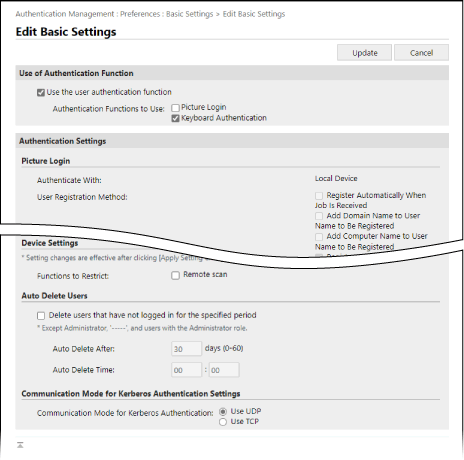Click the Edit Basic Settings breadcrumb item
Screen dimensions: 464x460
tap(254, 14)
